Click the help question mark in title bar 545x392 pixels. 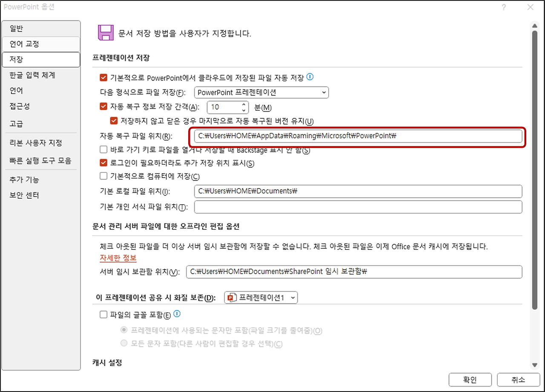[504, 7]
